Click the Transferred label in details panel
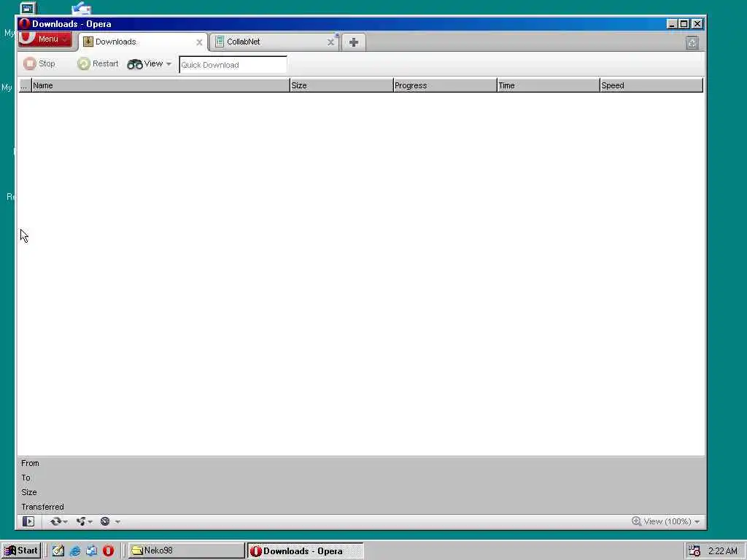This screenshot has height=560, width=747. tap(42, 507)
